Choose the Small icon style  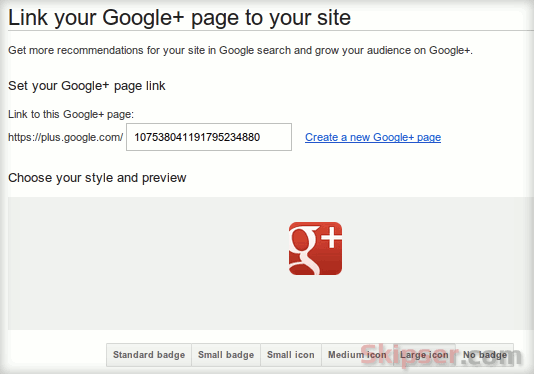click(291, 355)
